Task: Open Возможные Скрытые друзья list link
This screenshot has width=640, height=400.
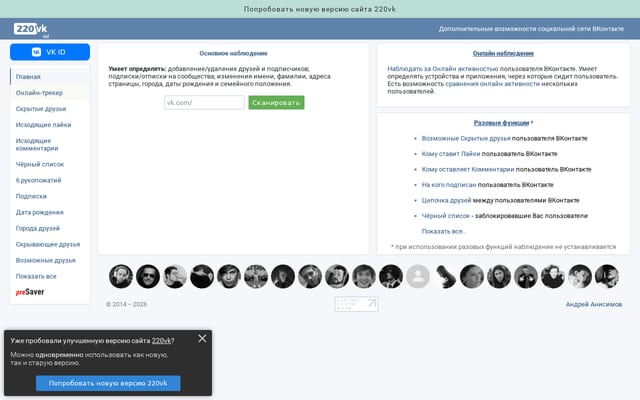Action: tap(466, 138)
